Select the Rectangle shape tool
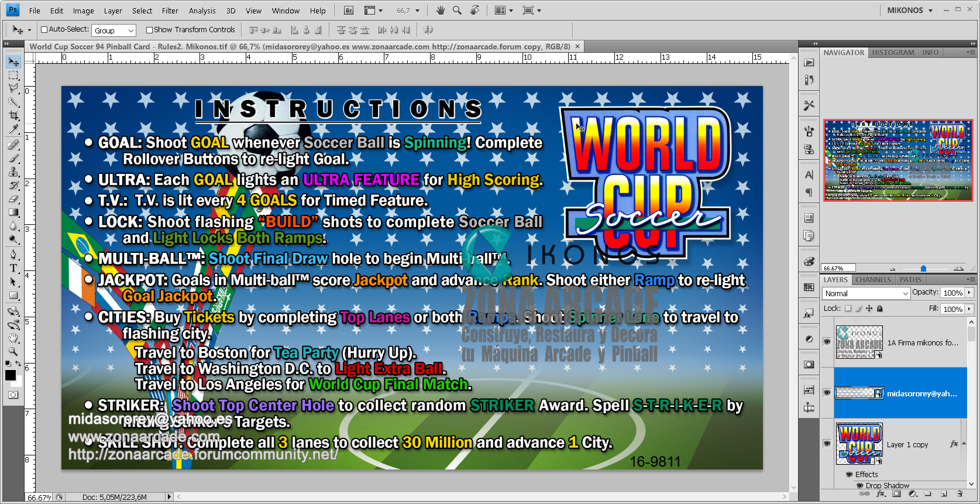The height and width of the screenshot is (504, 980). tap(13, 295)
